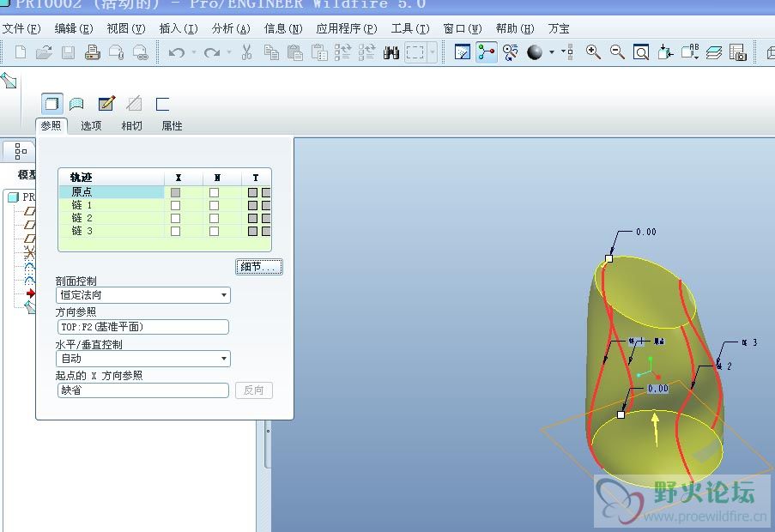Image resolution: width=775 pixels, height=532 pixels.
Task: Click the New file icon
Action: click(x=21, y=51)
